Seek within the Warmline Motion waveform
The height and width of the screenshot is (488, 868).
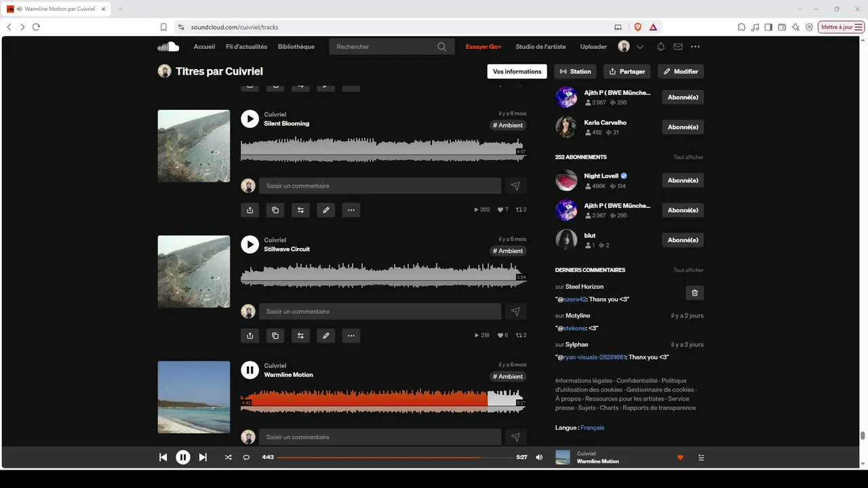coord(383,402)
